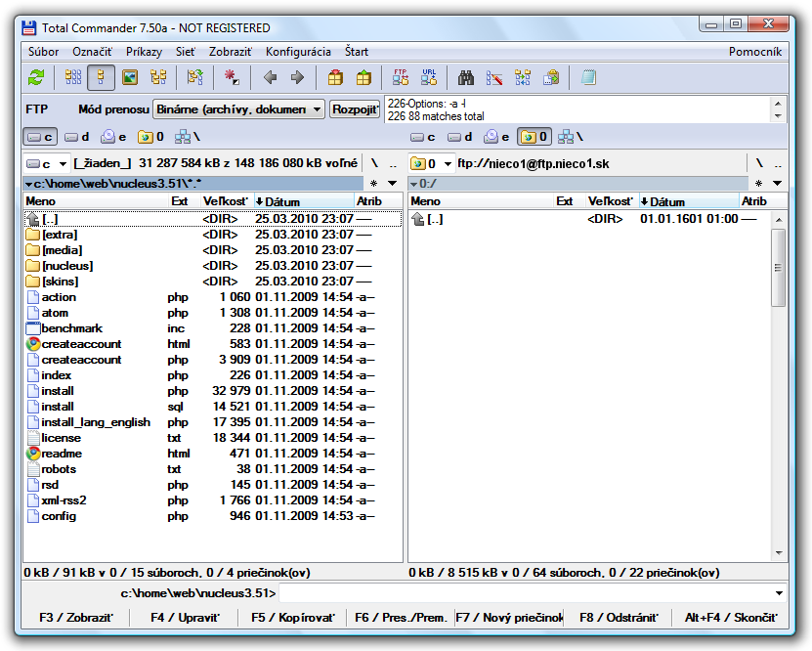Select the [skins] folder icon
The height and width of the screenshot is (651, 812).
[x=32, y=282]
